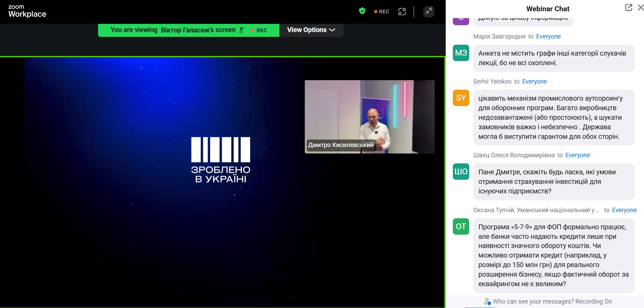Select Дмитро Кисилевський speaker video thumbnail
The height and width of the screenshot is (308, 644).
(369, 117)
